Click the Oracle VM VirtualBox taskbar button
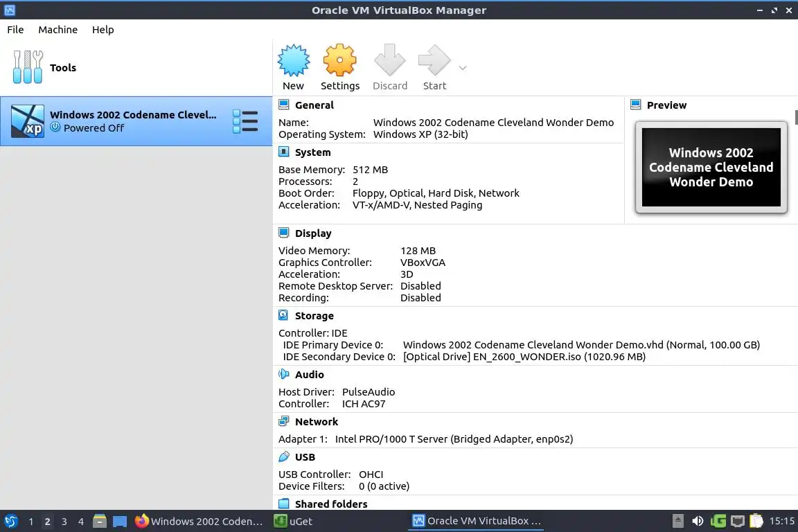The width and height of the screenshot is (798, 532). click(x=476, y=522)
